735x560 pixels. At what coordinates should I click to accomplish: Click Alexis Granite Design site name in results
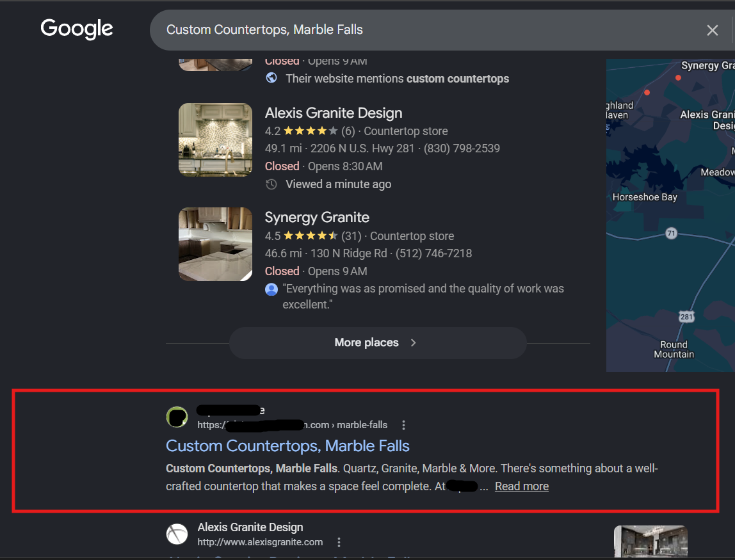point(250,527)
